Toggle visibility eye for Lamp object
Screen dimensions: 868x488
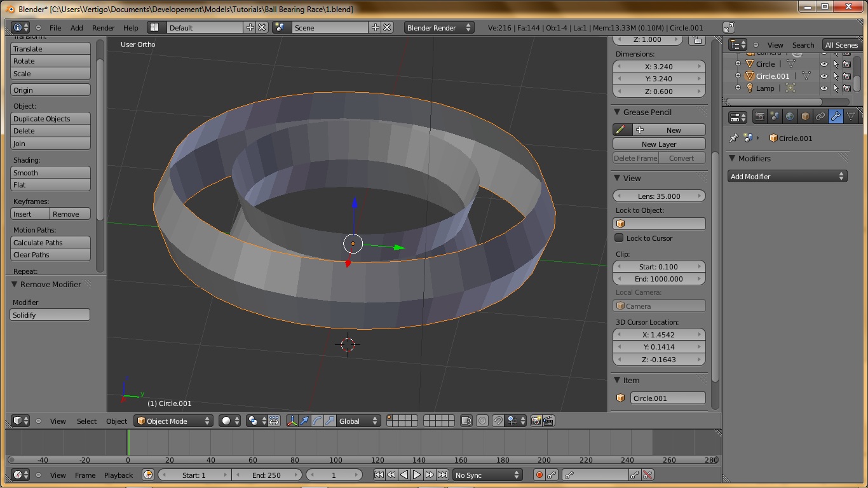(x=824, y=88)
